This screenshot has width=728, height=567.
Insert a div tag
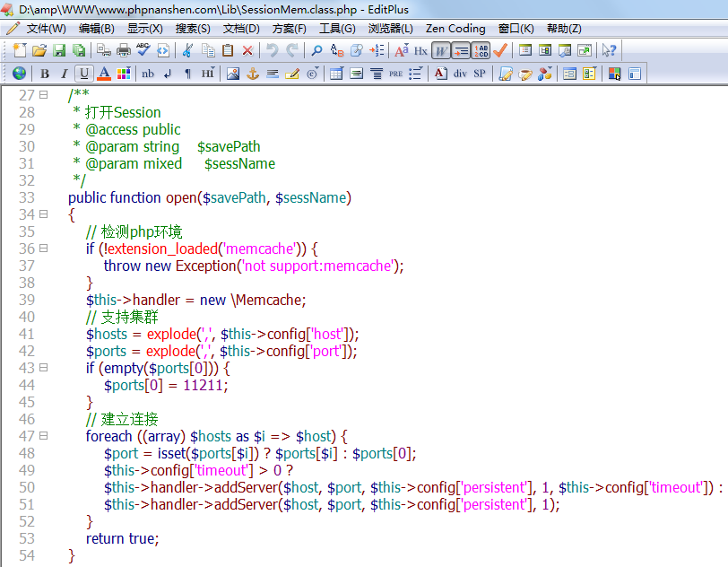460,74
